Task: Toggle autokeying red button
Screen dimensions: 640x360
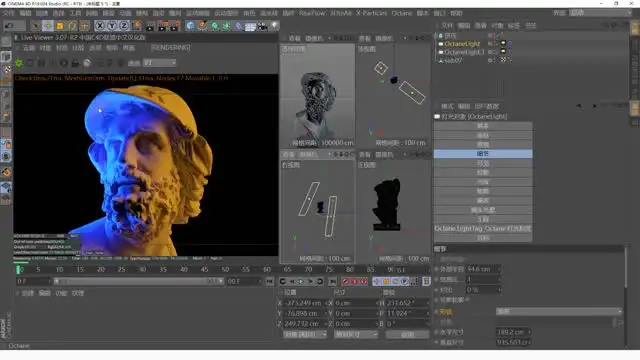Action: (x=354, y=281)
